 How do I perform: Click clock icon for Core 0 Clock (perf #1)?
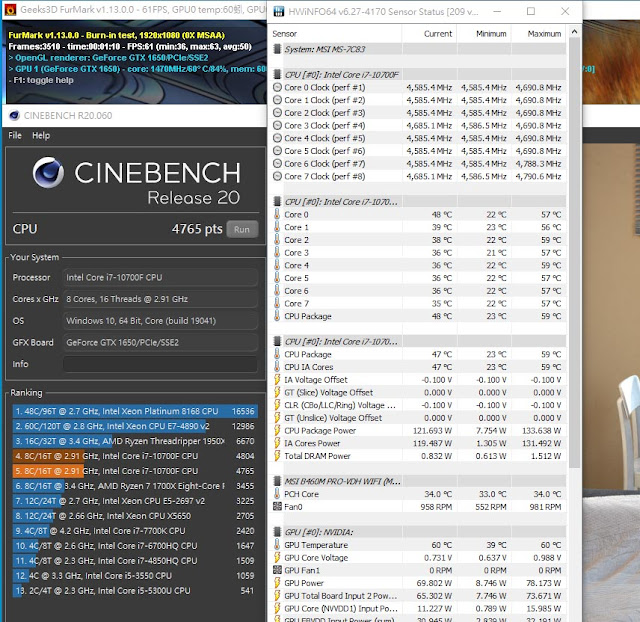tap(277, 87)
